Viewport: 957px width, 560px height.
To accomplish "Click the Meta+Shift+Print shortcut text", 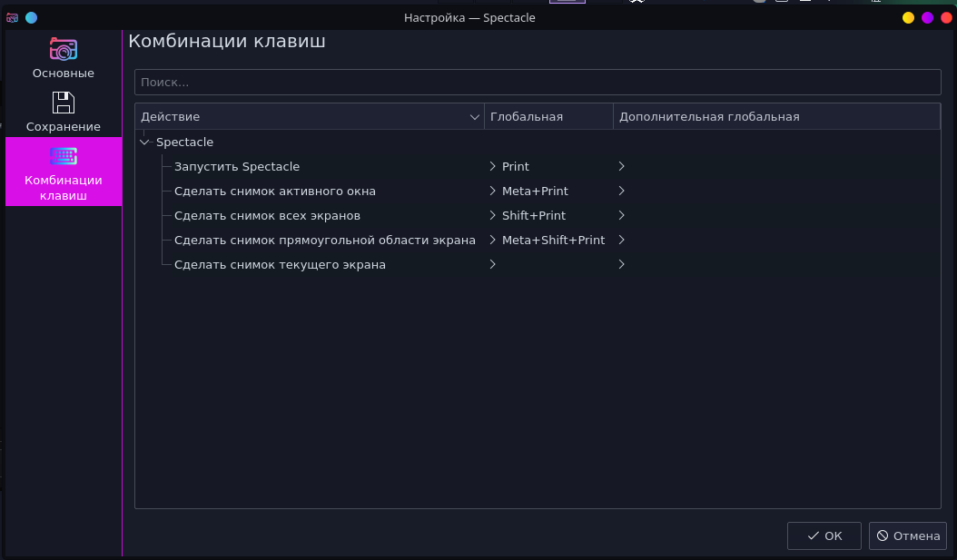I will coord(553,240).
